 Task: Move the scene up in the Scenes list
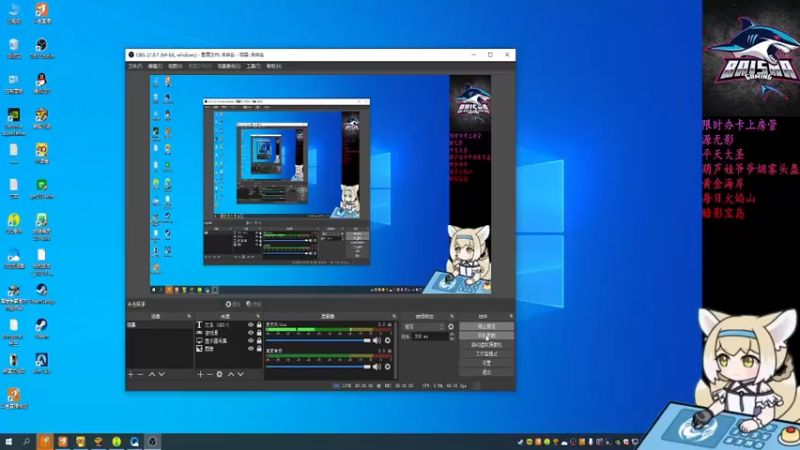click(x=152, y=374)
